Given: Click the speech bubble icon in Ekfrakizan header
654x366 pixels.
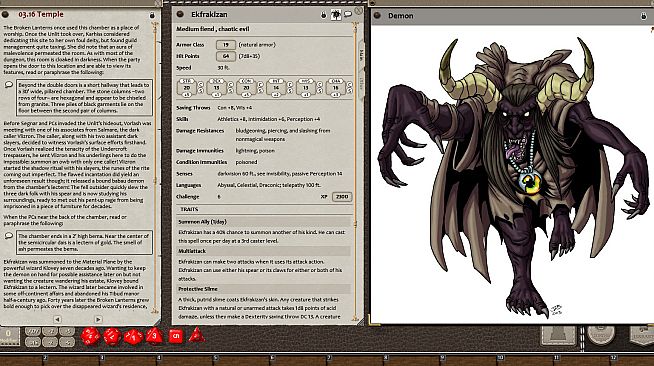Looking at the screenshot, I should point(348,15).
